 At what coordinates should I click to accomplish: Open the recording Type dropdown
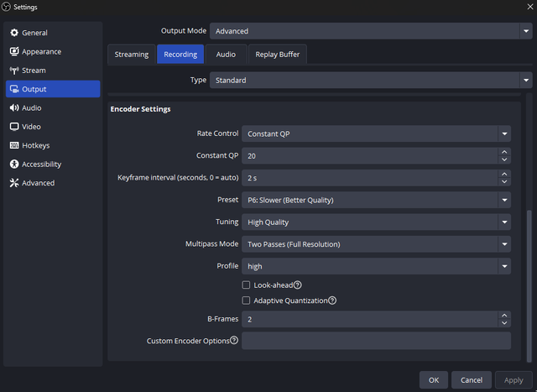371,81
